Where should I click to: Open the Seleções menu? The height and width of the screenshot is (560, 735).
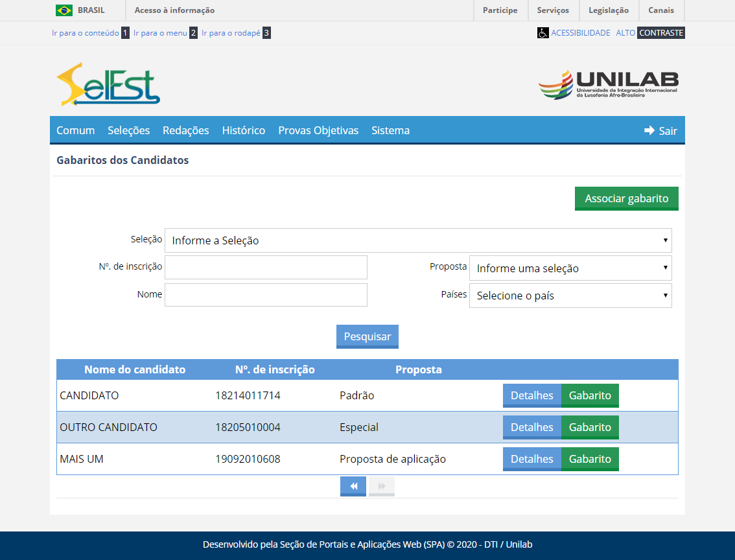128,131
